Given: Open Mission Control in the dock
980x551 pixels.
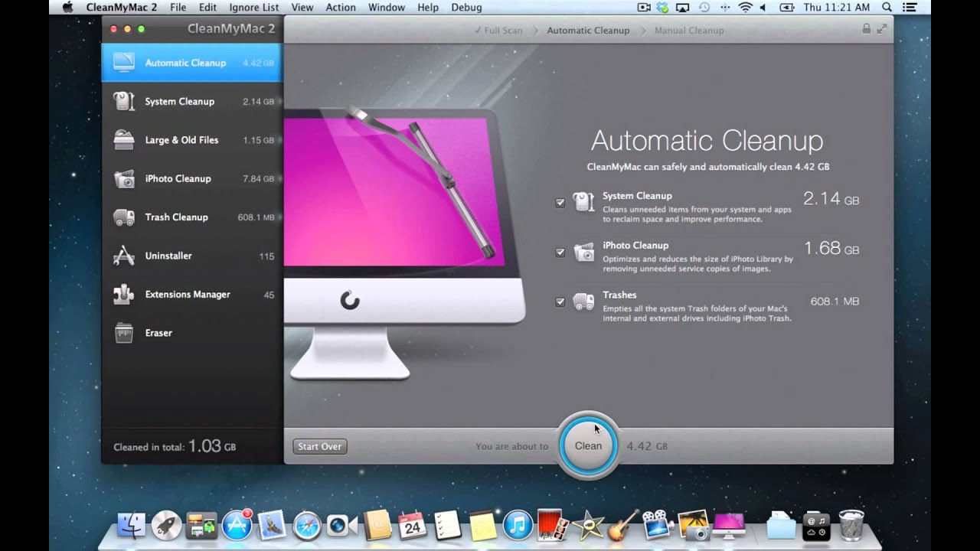Looking at the screenshot, I should [x=201, y=525].
